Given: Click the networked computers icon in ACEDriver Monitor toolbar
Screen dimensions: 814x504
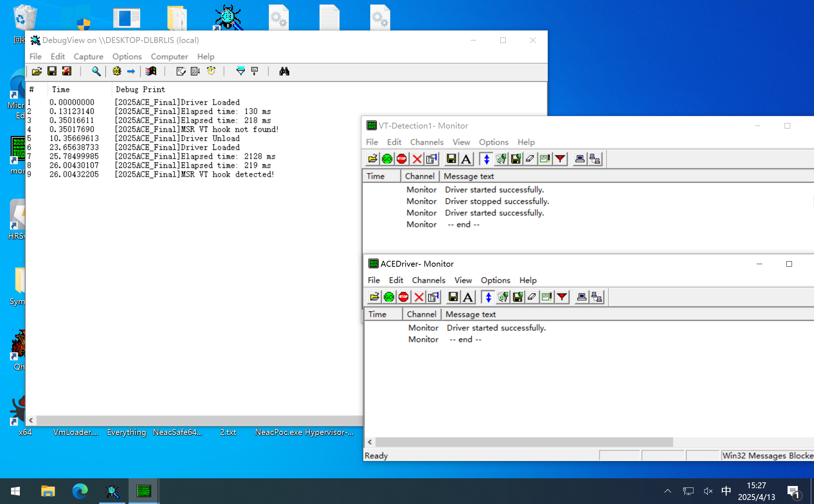Looking at the screenshot, I should pos(597,297).
